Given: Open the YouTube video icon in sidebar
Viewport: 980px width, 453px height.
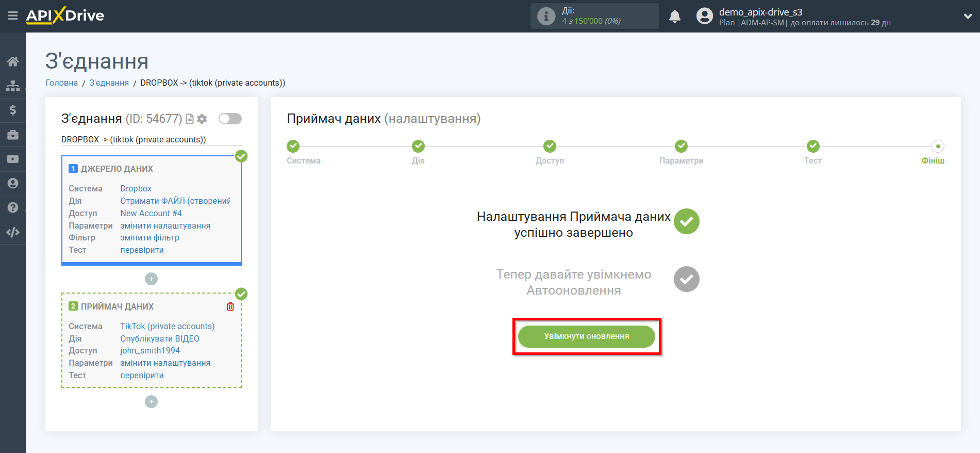Looking at the screenshot, I should pos(13,159).
